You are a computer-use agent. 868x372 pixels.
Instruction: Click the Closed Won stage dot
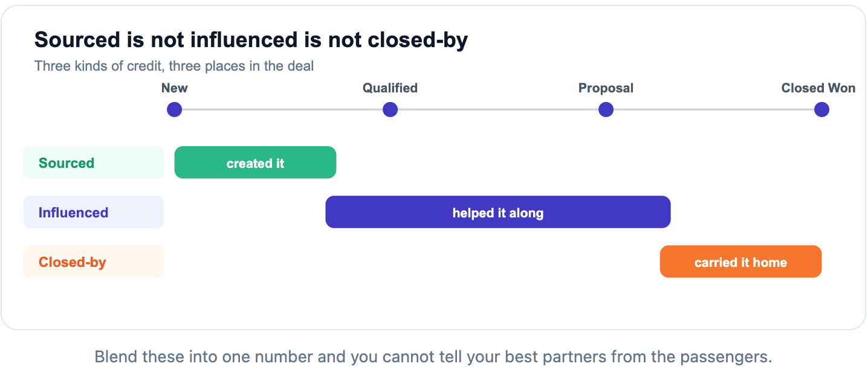point(821,110)
